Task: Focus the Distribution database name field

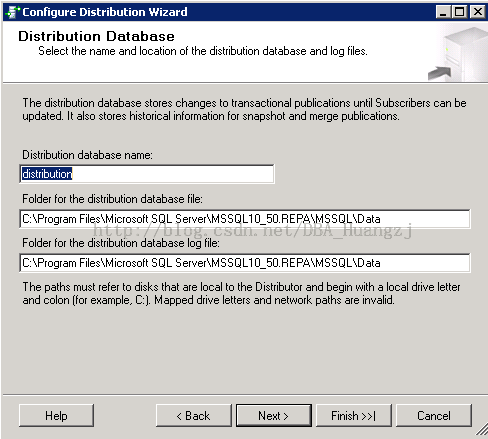Action: pos(147,174)
